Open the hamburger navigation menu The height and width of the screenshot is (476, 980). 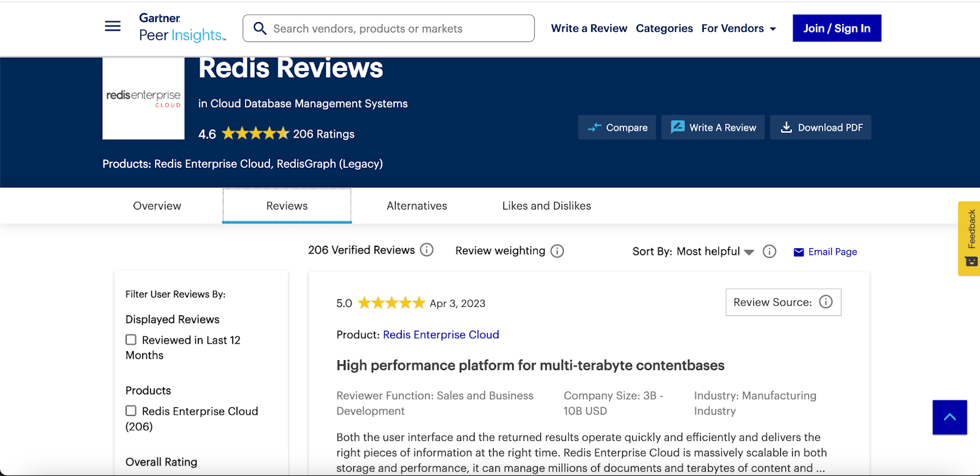(x=113, y=26)
